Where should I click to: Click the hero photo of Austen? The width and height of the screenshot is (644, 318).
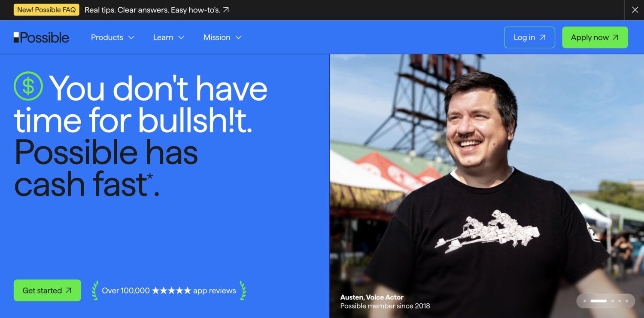[485, 172]
